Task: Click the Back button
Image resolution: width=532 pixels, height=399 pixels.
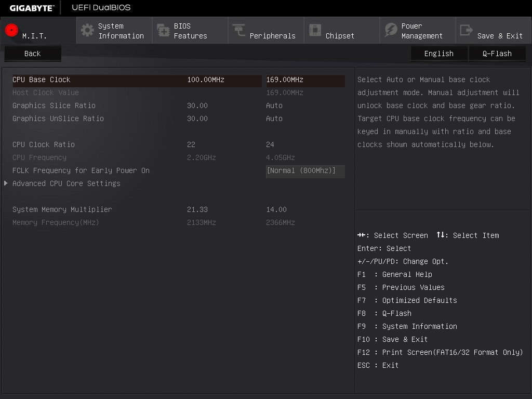Action: 33,54
